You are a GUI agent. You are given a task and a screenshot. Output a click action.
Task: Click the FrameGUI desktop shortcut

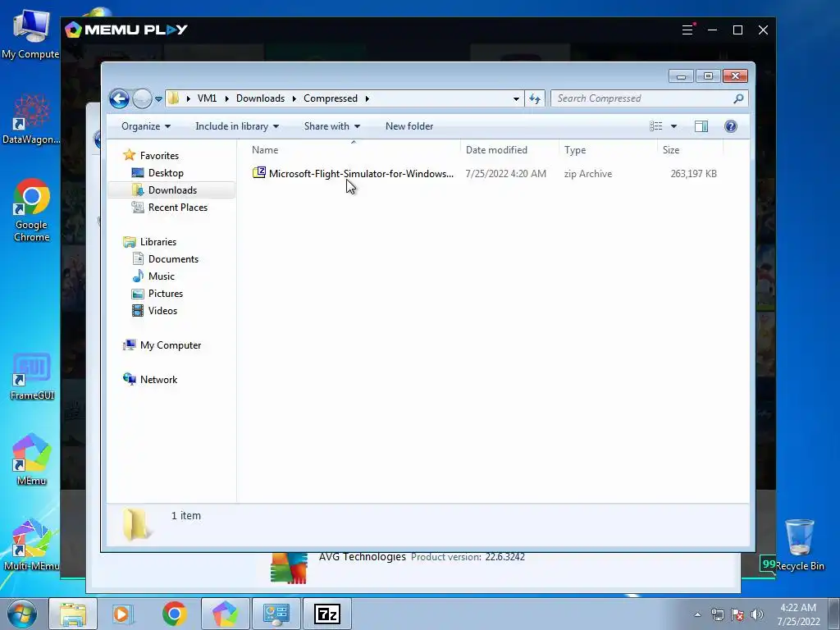click(32, 377)
